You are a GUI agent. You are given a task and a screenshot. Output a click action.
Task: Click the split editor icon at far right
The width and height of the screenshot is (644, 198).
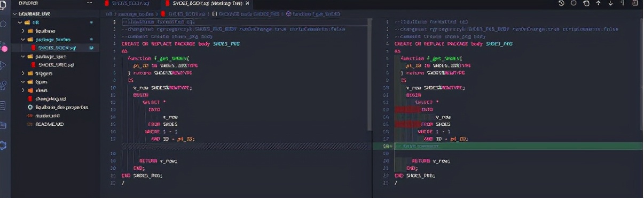pyautogui.click(x=635, y=3)
